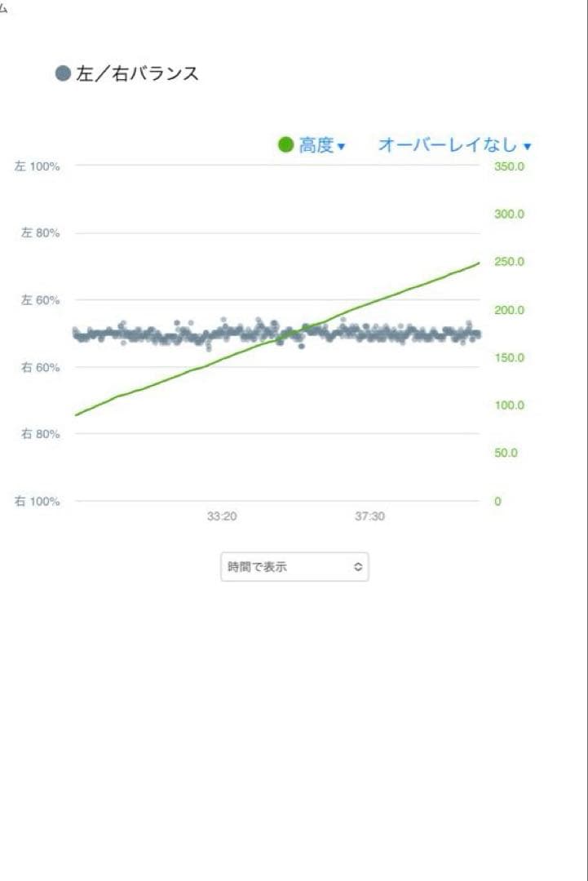
Task: Click the 37:30 time axis label
Action: (369, 517)
